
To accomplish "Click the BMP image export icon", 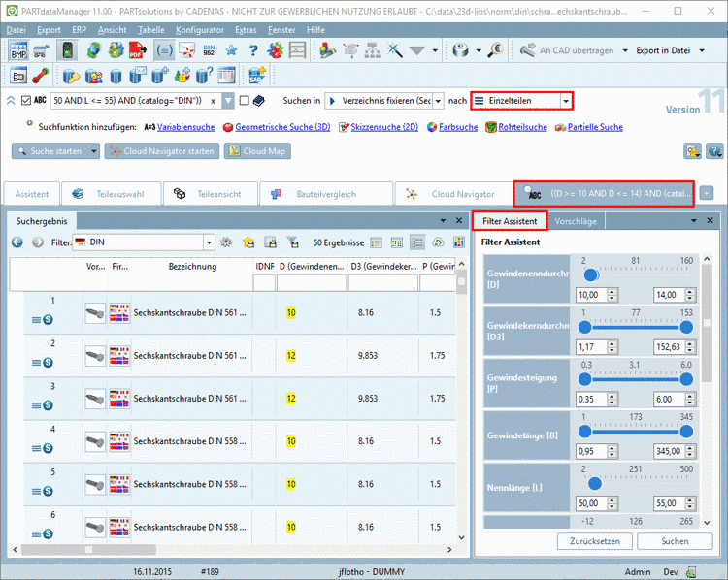I will [19, 50].
